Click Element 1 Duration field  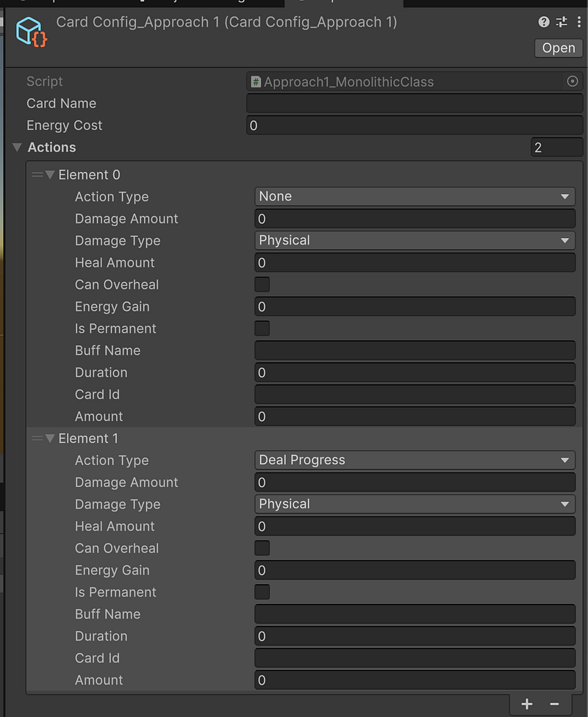tap(415, 635)
